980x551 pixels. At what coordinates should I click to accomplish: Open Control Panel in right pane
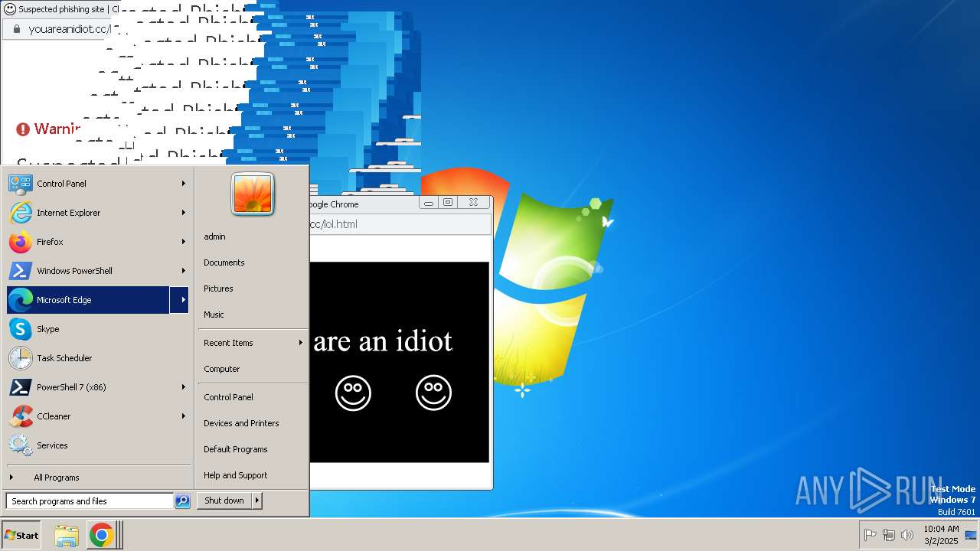coord(253,397)
